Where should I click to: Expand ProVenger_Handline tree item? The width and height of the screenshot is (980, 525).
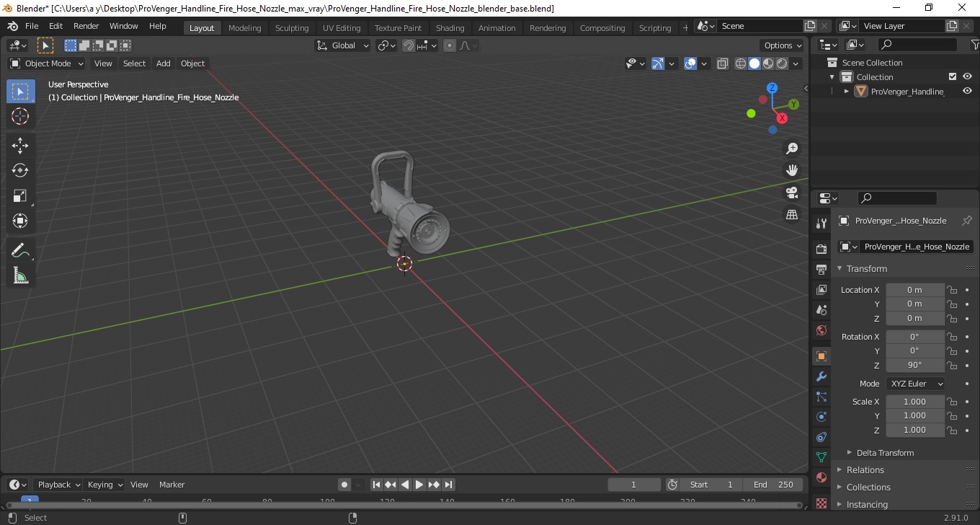pyautogui.click(x=847, y=92)
